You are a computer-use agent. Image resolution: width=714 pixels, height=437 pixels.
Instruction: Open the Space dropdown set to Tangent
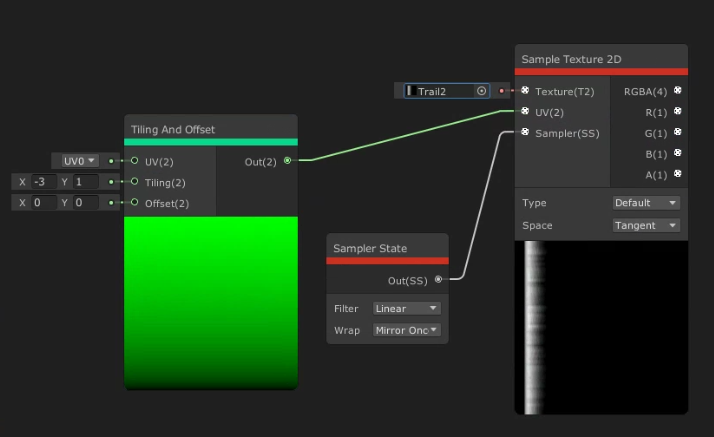[x=646, y=225]
